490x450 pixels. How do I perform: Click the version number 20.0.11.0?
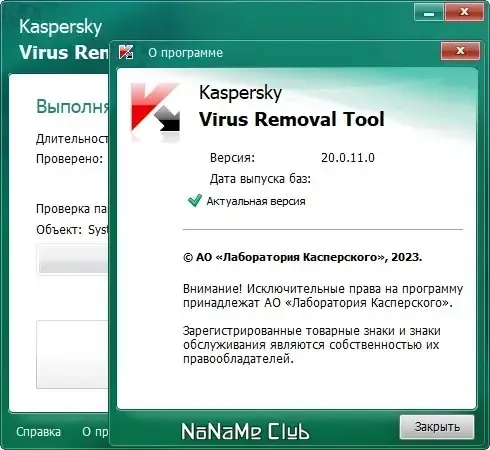[x=348, y=158]
